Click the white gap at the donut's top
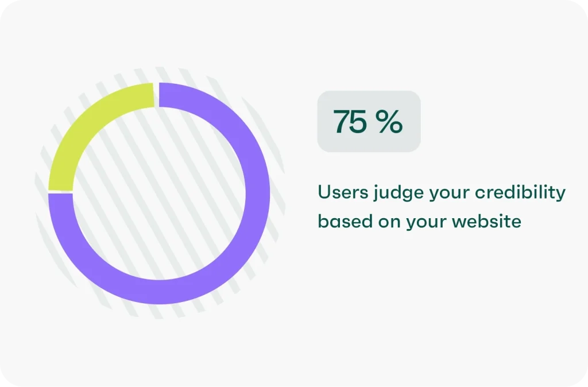This screenshot has width=588, height=387. (x=156, y=95)
